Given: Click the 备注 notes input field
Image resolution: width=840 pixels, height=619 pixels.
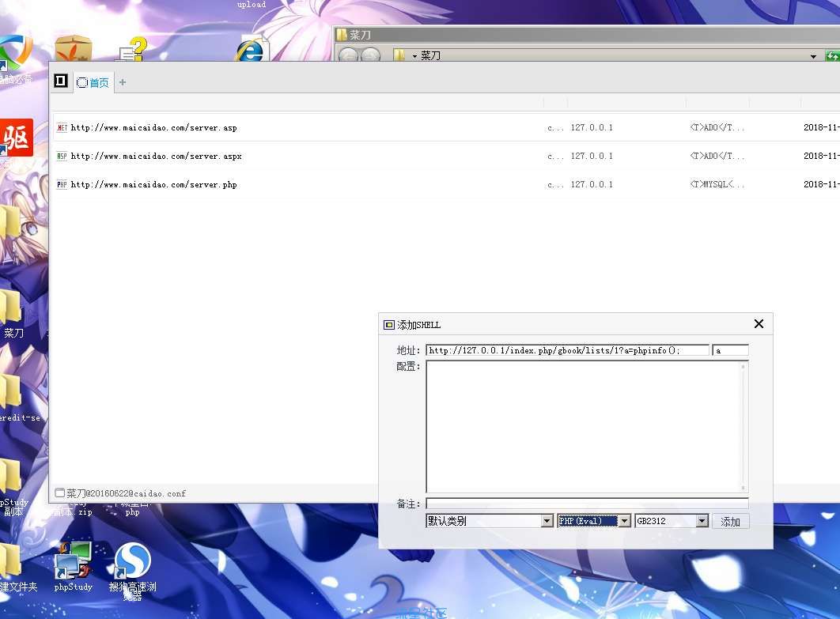Looking at the screenshot, I should (587, 504).
